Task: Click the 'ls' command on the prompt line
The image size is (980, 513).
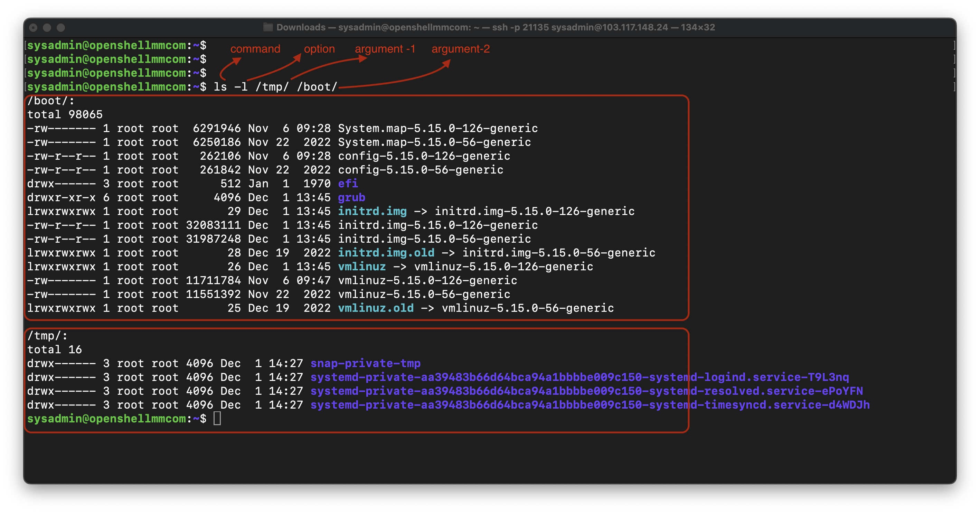Action: 220,87
